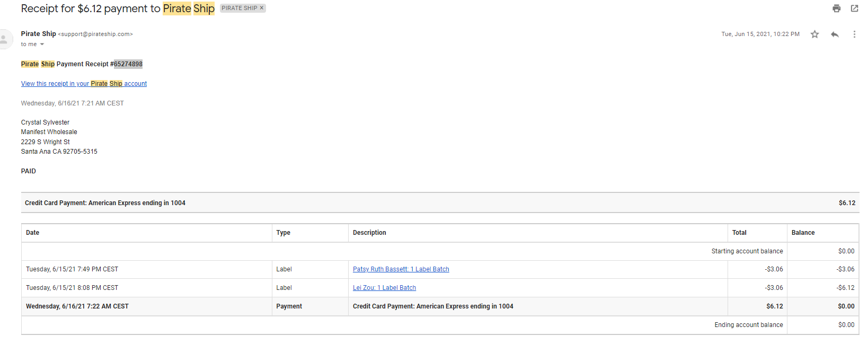Remove the PIRATE SHIP label with X

[x=262, y=8]
